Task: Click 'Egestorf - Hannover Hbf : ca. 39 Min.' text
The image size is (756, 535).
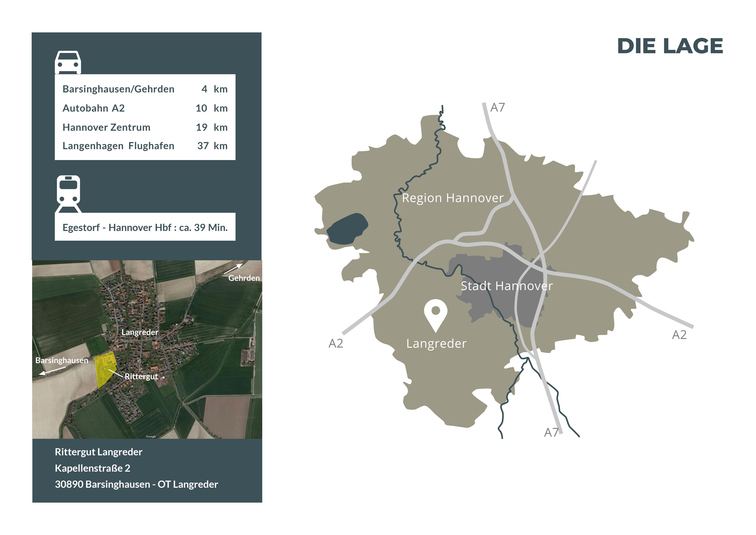Action: click(x=145, y=228)
